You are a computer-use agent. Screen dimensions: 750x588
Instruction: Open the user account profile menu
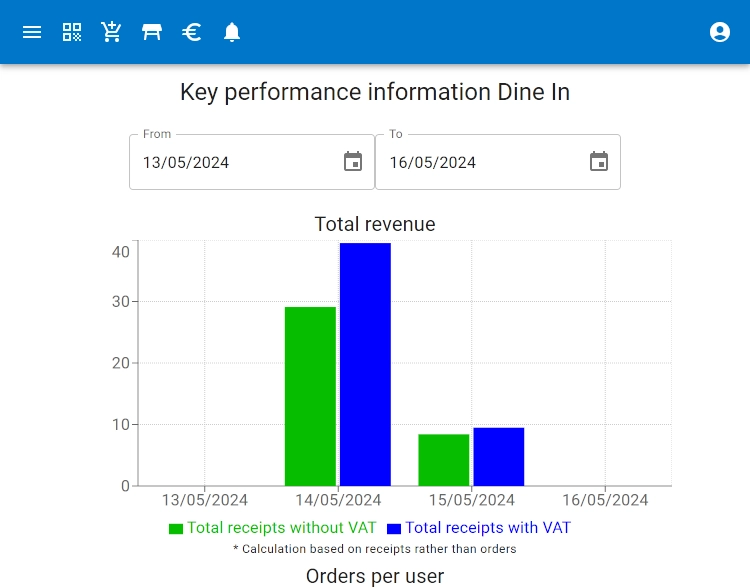(x=719, y=32)
